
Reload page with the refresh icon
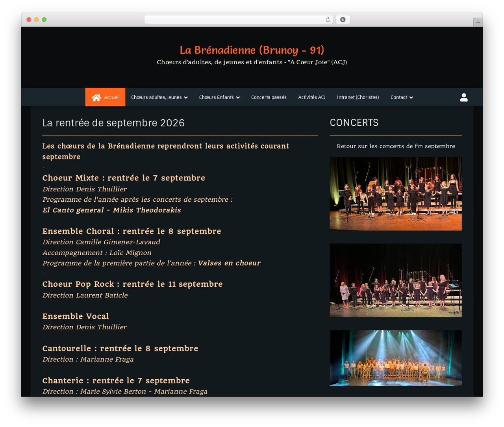(x=328, y=20)
